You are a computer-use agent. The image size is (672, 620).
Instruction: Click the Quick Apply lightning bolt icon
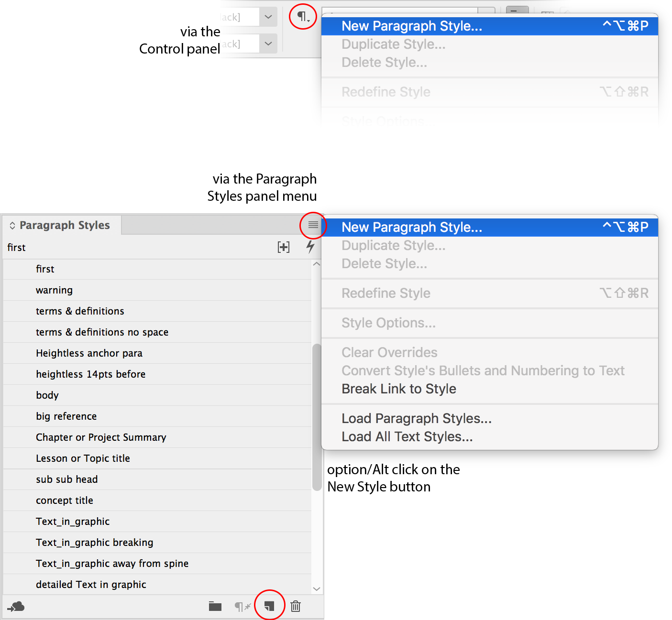click(310, 247)
